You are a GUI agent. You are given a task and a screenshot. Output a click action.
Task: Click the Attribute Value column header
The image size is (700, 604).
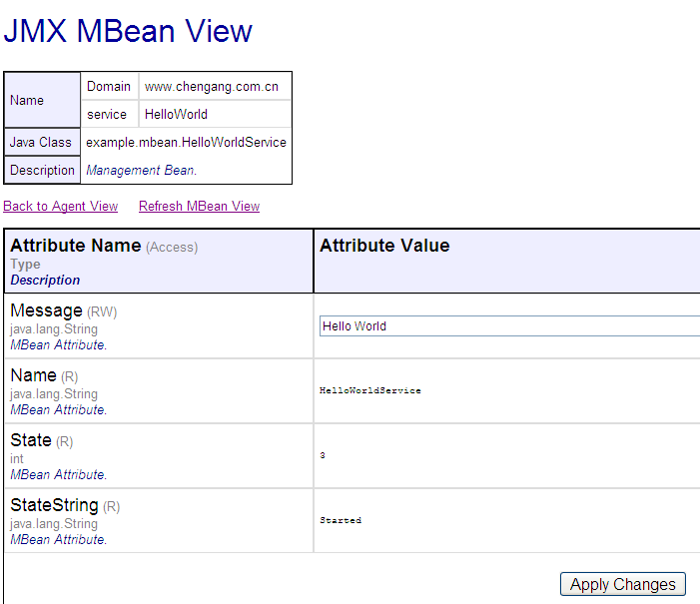[507, 262]
